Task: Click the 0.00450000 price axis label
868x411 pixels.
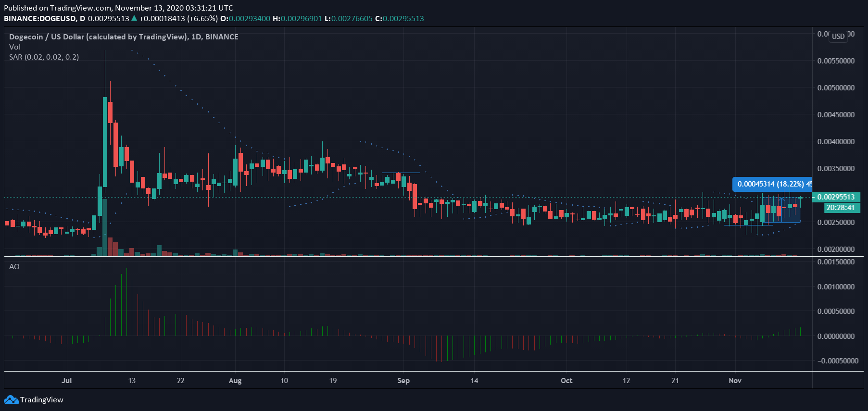Action: [x=836, y=115]
